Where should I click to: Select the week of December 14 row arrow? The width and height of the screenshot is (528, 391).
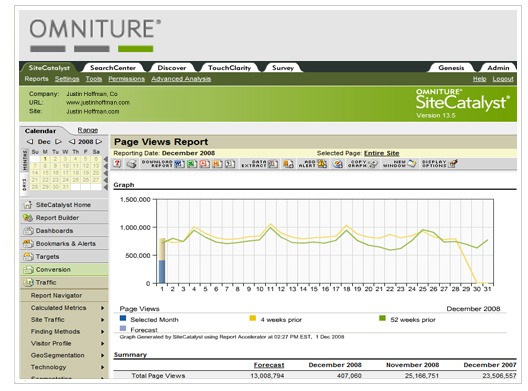click(x=105, y=173)
